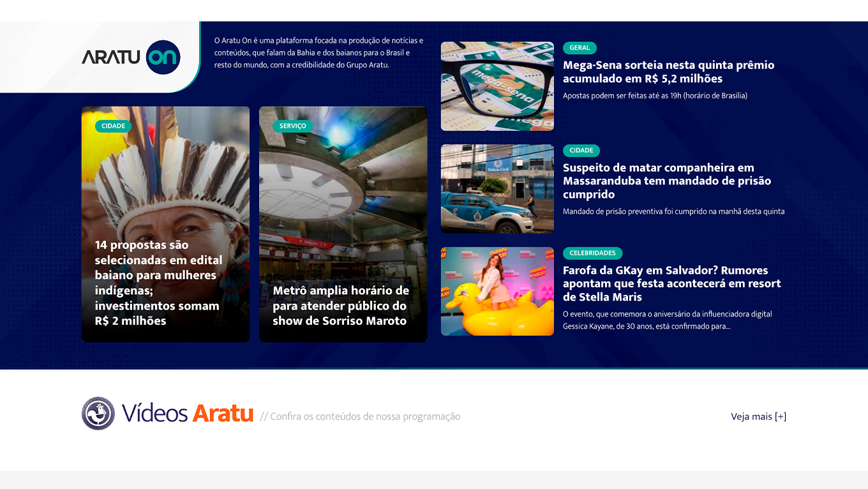Select the police car story image
This screenshot has width=868, height=489.
(497, 188)
